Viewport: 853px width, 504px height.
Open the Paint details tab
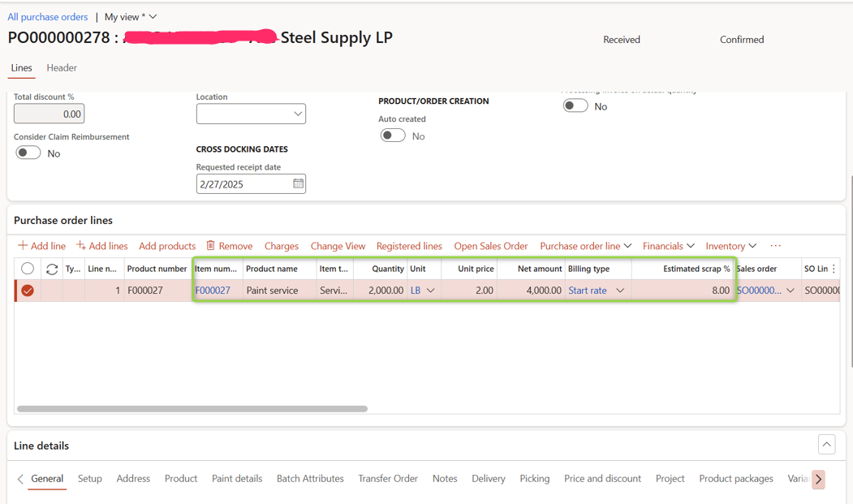(x=237, y=479)
